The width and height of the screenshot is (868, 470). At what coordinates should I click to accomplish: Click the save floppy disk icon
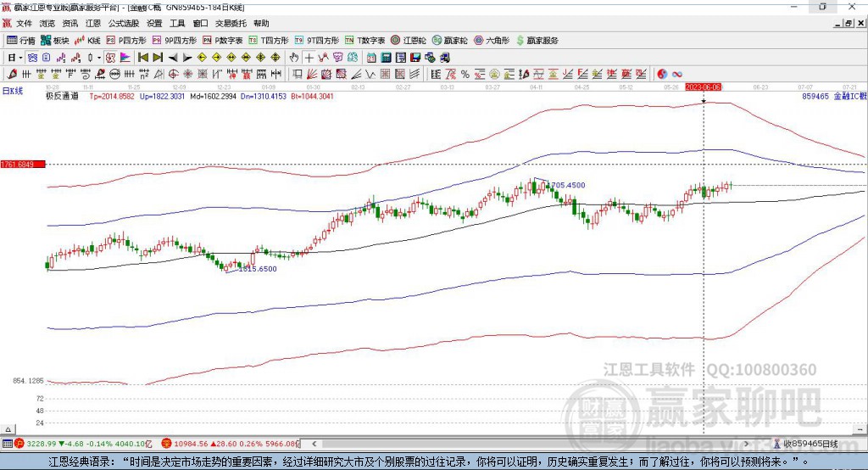point(415,58)
